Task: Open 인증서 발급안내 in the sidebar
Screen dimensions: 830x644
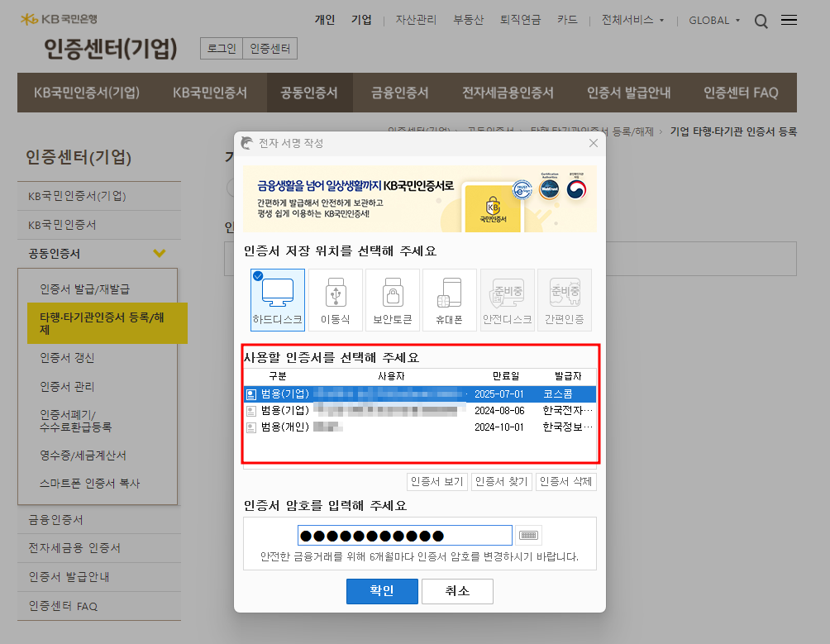Action: click(x=99, y=577)
